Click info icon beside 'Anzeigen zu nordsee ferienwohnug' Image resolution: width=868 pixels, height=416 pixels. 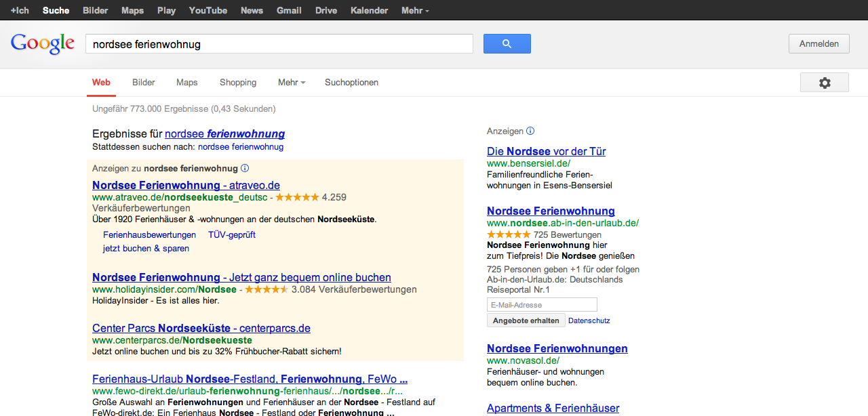tap(245, 169)
